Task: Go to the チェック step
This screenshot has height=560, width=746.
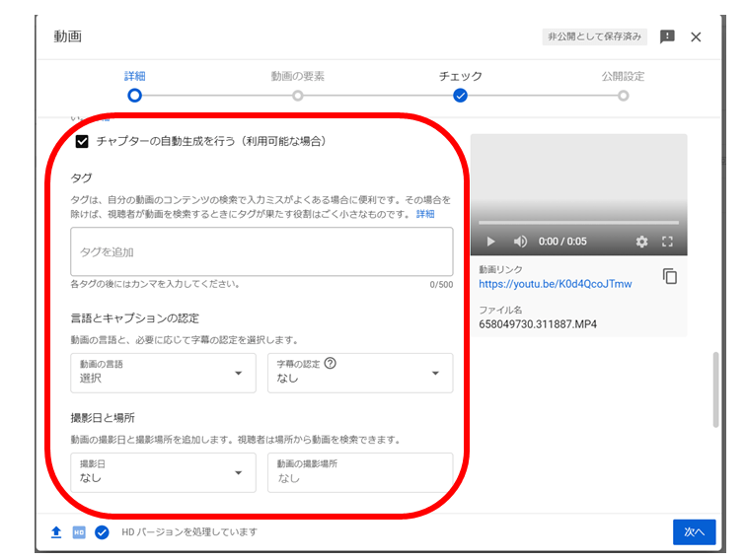Action: 460,86
